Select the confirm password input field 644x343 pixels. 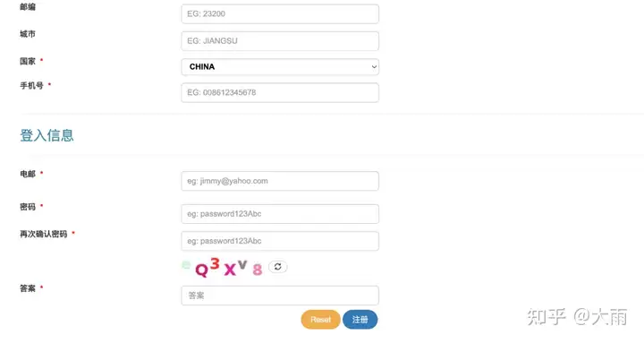click(x=280, y=241)
